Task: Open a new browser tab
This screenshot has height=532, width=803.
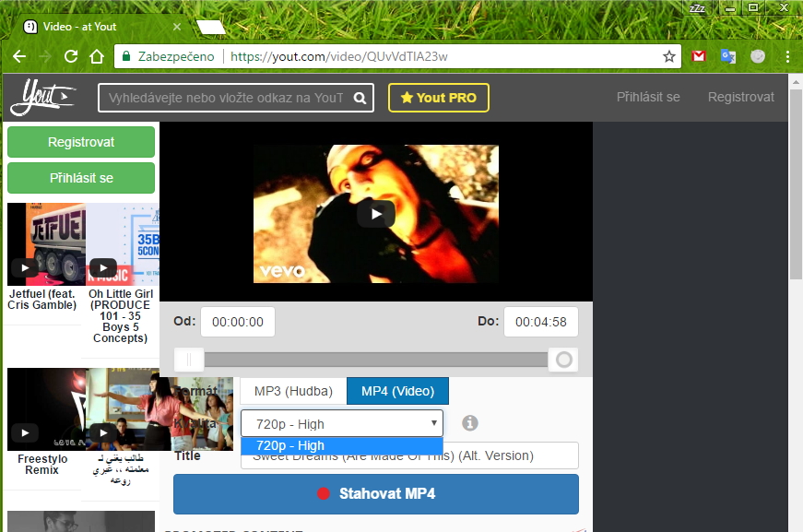Action: pyautogui.click(x=211, y=27)
